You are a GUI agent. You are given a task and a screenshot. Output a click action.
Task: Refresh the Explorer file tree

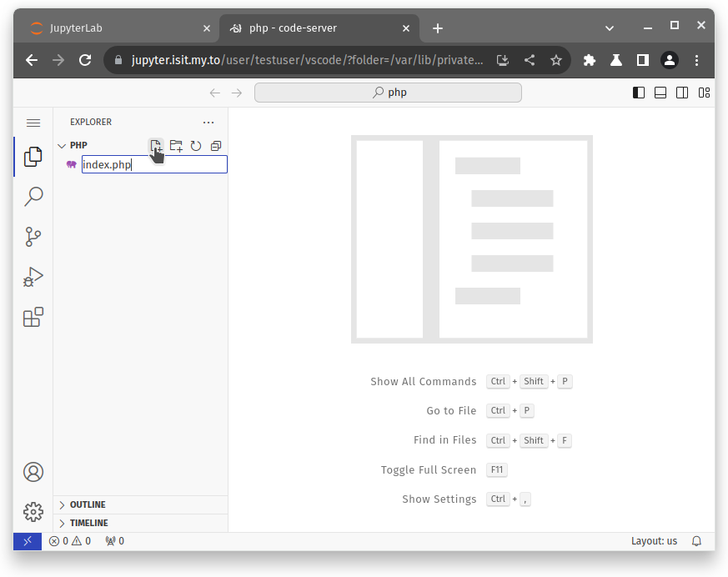(x=196, y=146)
